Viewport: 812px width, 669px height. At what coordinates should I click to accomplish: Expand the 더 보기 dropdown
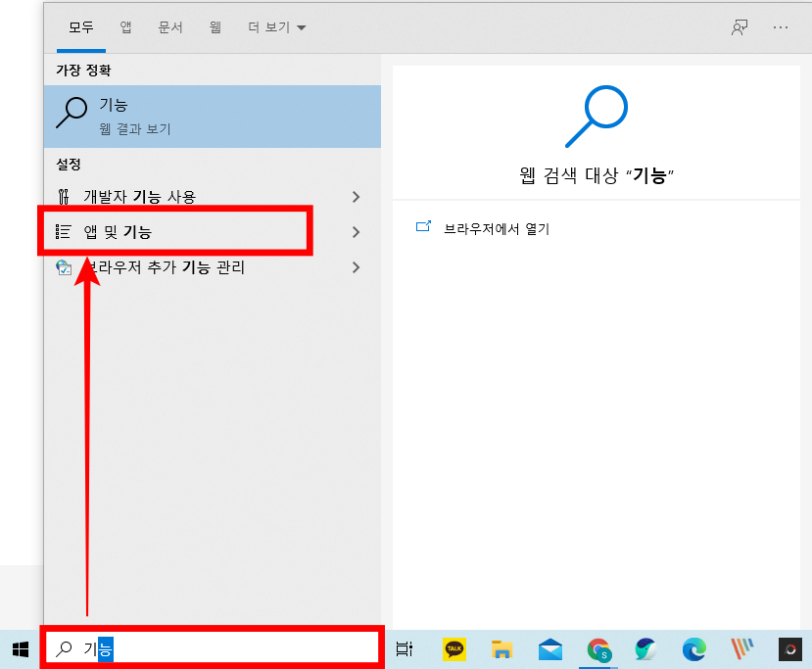277,27
